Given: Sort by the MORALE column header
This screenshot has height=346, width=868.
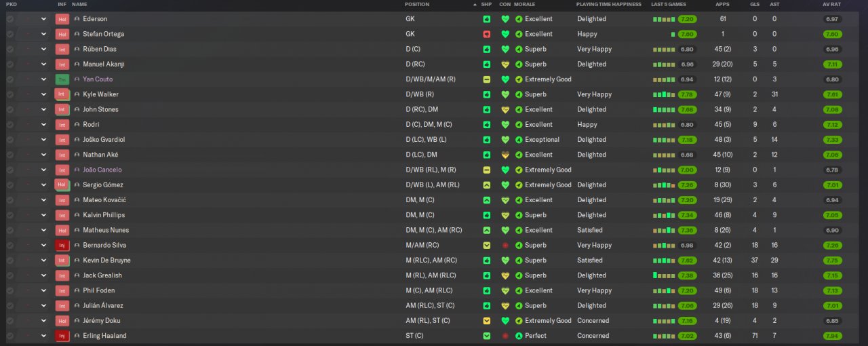Looking at the screenshot, I should pos(524,4).
